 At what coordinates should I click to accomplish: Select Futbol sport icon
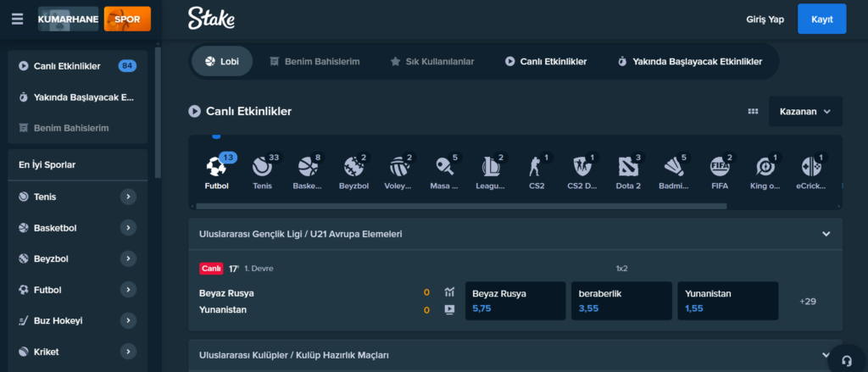tap(216, 172)
